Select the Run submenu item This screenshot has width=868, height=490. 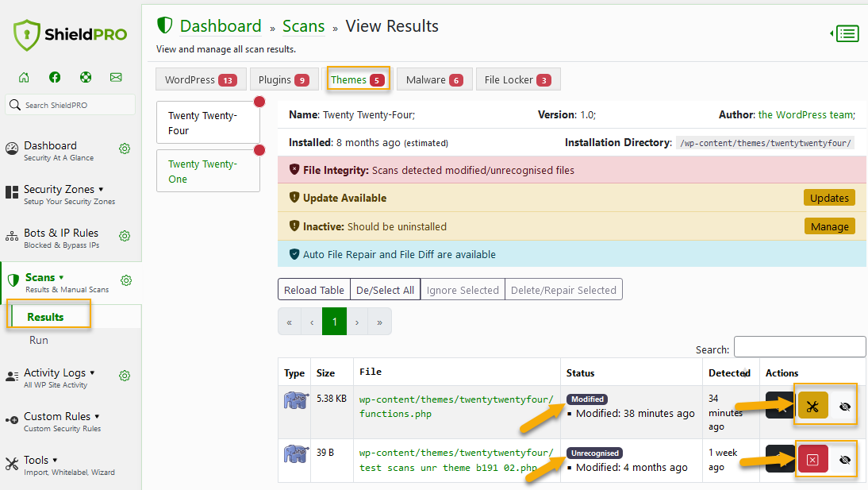click(x=39, y=341)
